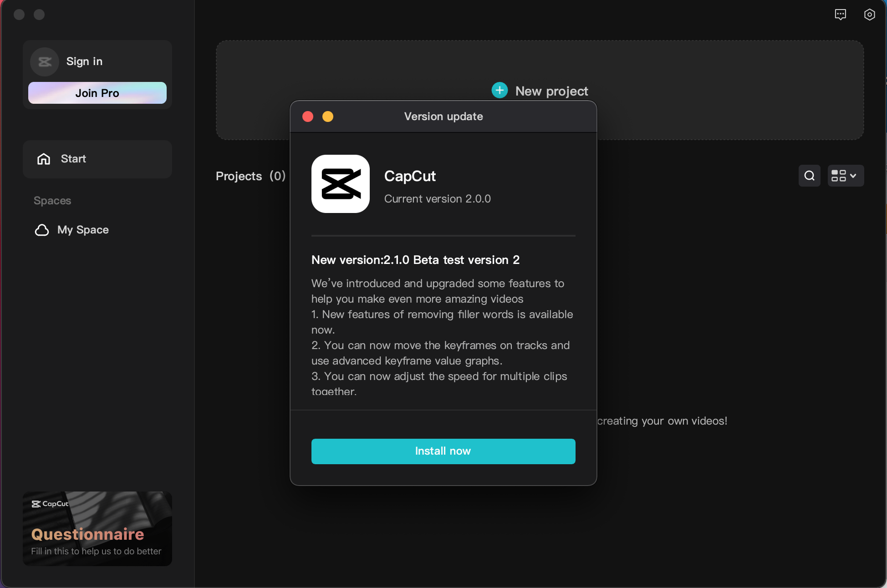The image size is (887, 588).
Task: Click the Start home icon
Action: click(x=44, y=159)
